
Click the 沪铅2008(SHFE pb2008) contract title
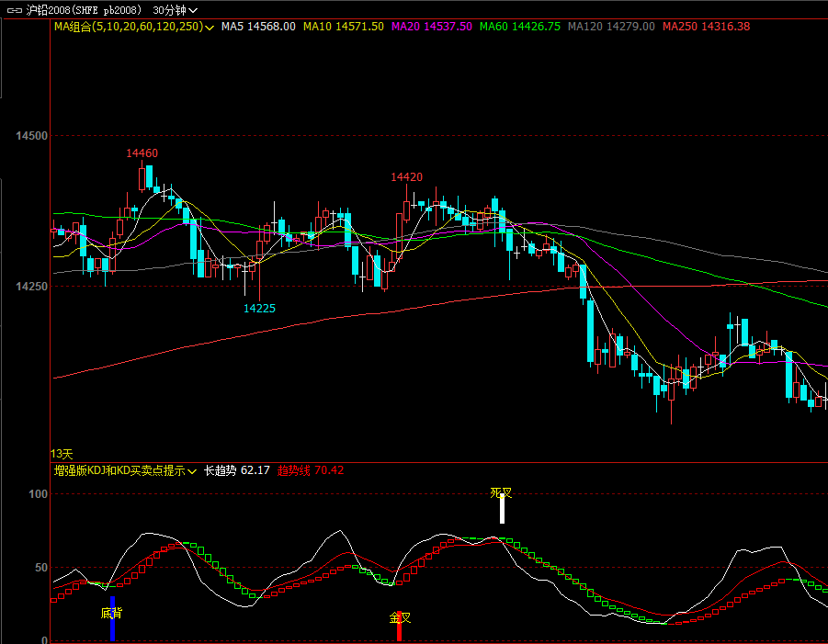84,10
